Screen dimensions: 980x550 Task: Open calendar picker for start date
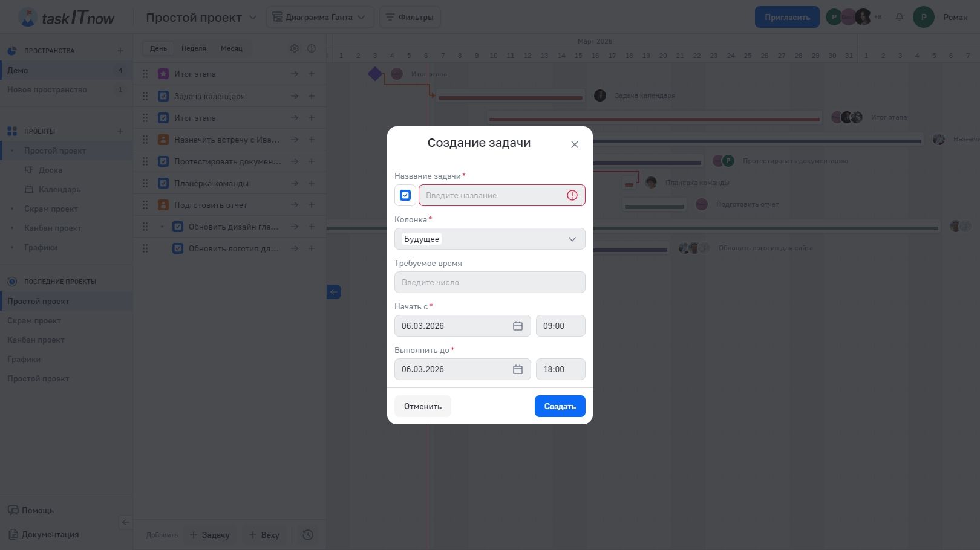[x=518, y=326]
